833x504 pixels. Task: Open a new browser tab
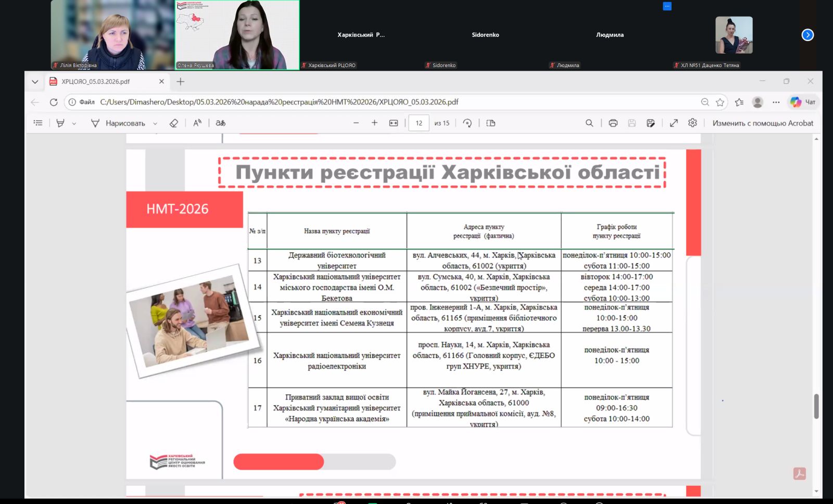181,82
